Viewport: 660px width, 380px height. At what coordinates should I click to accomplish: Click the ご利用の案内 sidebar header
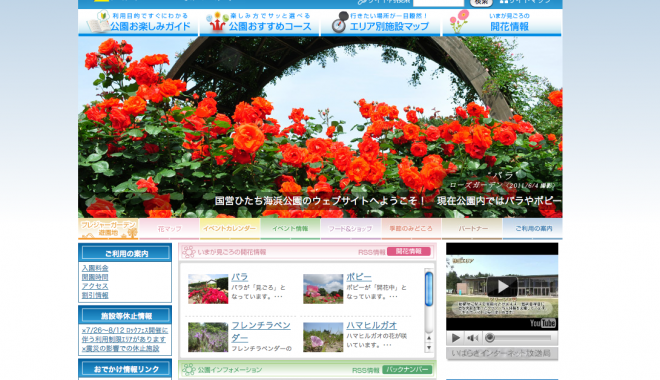125,253
